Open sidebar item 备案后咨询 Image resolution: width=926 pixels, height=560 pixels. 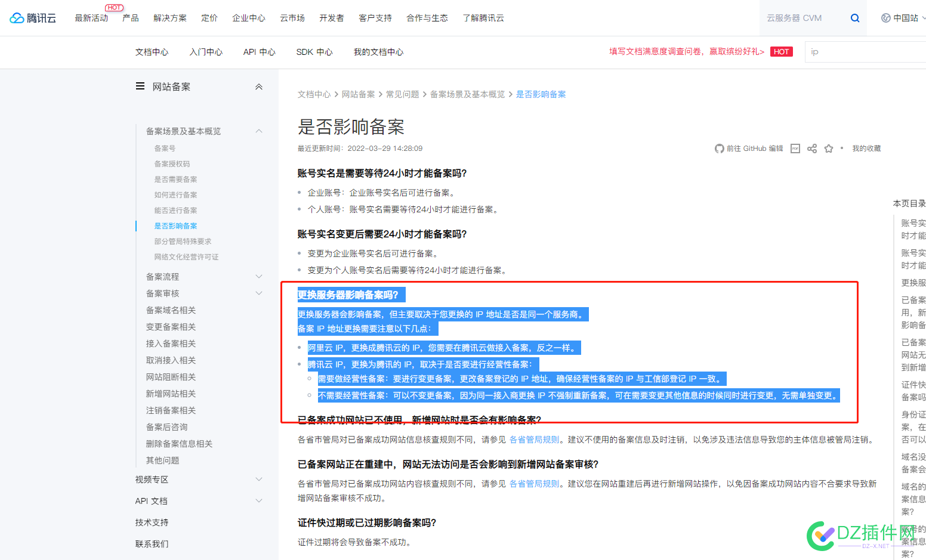click(x=167, y=427)
